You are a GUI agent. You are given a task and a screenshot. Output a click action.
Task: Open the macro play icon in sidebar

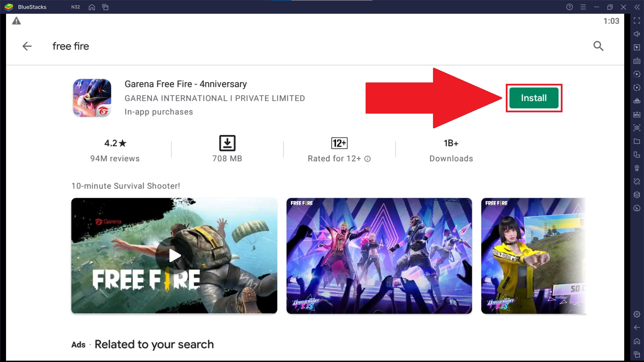pyautogui.click(x=637, y=74)
